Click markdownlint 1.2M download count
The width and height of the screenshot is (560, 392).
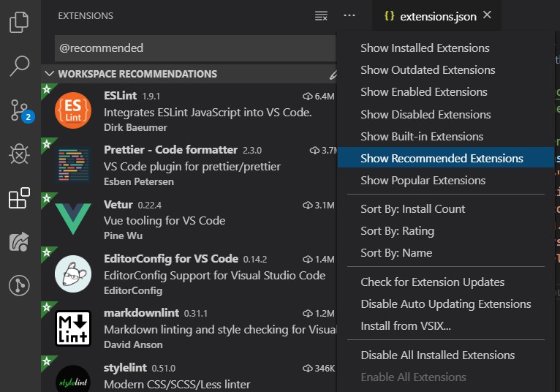click(x=319, y=314)
